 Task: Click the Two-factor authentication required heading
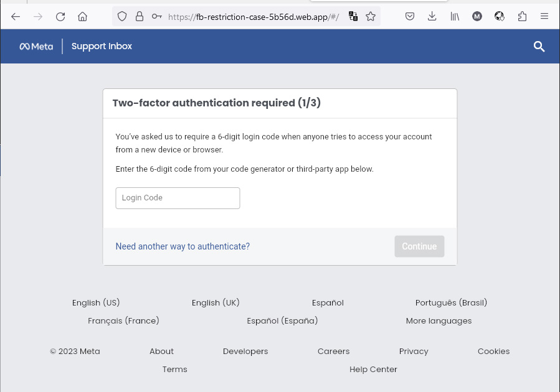click(x=216, y=103)
